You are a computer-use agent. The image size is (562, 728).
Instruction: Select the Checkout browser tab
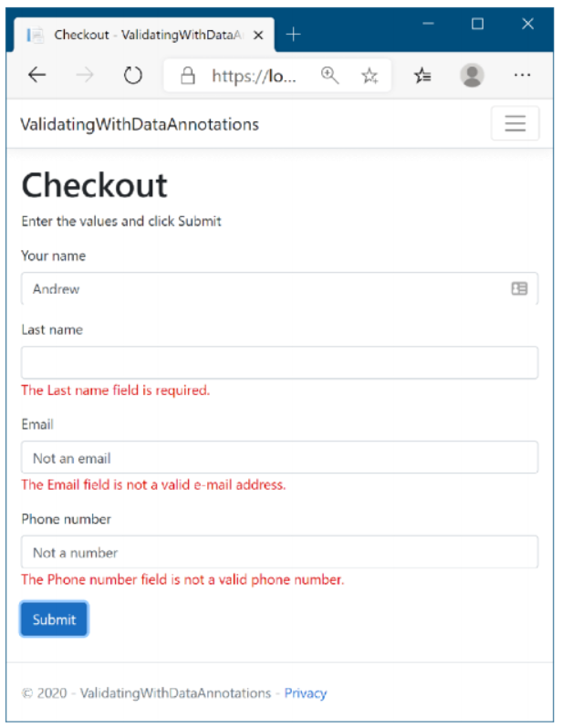click(x=137, y=35)
